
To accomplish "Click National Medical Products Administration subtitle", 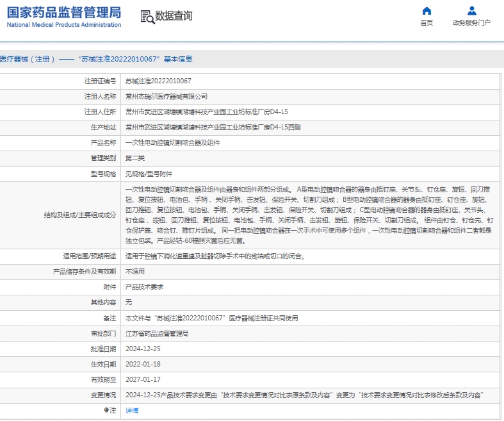I will click(x=64, y=25).
